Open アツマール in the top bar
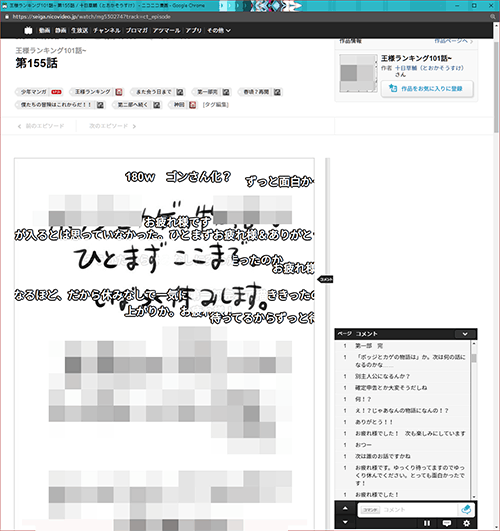 pyautogui.click(x=166, y=30)
